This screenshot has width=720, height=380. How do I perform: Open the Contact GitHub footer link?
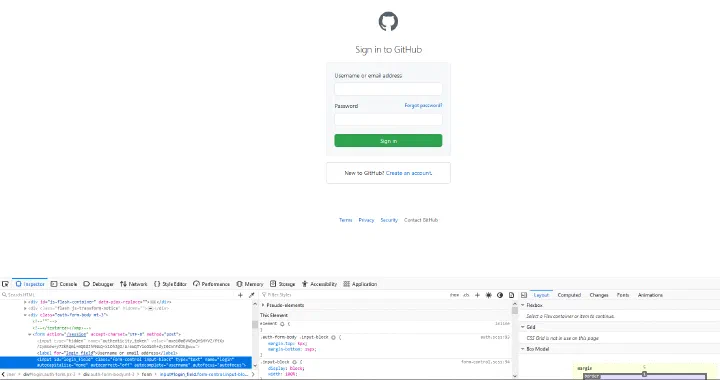click(x=421, y=220)
